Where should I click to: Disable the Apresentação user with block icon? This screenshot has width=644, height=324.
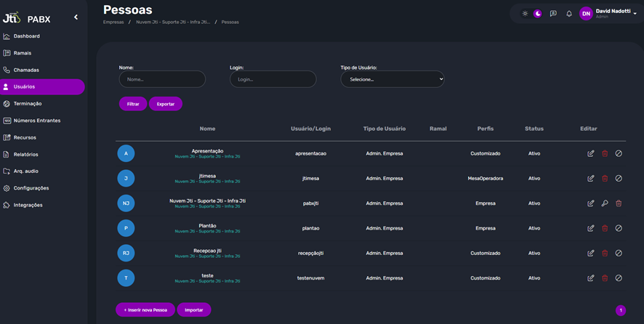619,153
